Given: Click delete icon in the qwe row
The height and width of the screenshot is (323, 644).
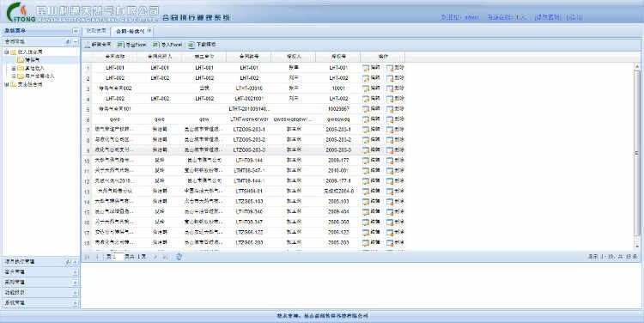Looking at the screenshot, I should (390, 119).
